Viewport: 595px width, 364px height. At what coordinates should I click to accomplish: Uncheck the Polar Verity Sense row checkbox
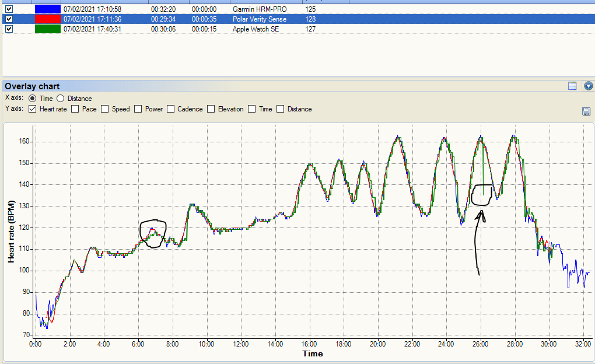click(x=9, y=19)
